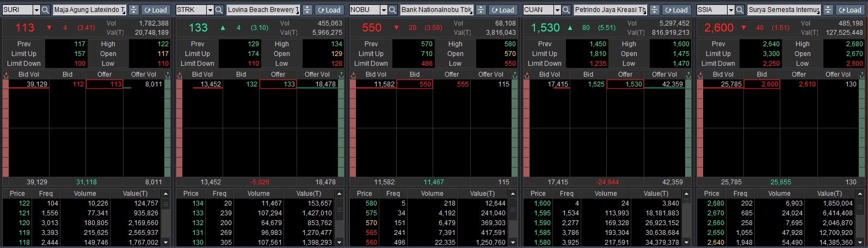Open stock search in the CUAN panel
The width and height of the screenshot is (868, 248).
[x=567, y=10]
